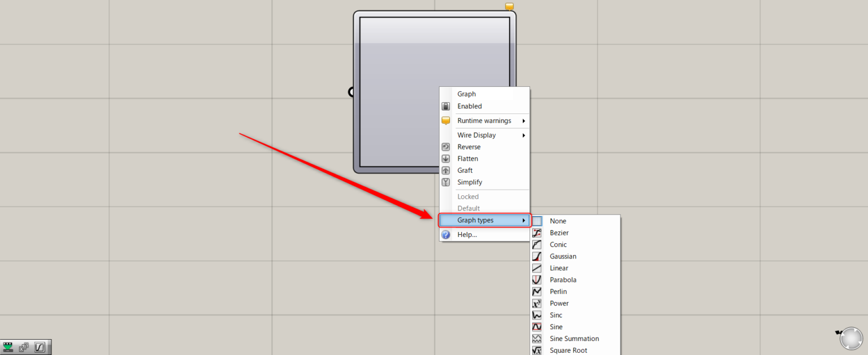Click the Graph Mapper icon in bottom-left toolbar

pyautogui.click(x=40, y=347)
